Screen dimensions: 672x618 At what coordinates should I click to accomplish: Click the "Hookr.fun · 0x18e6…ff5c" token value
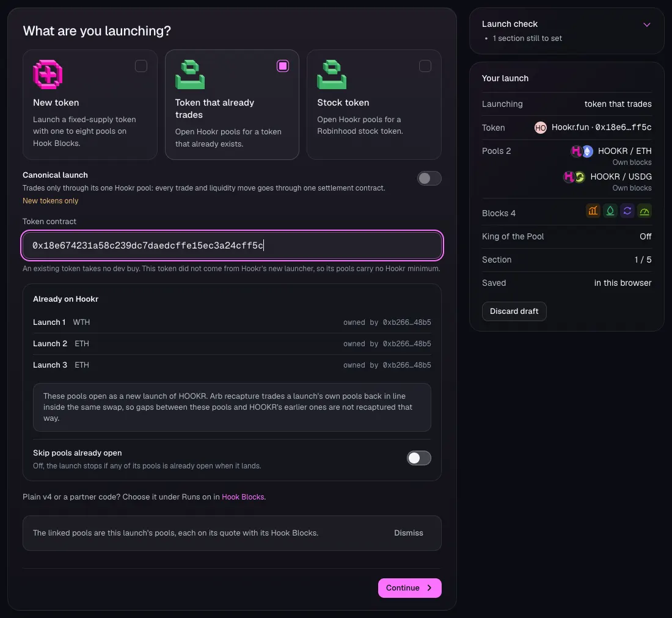(602, 128)
